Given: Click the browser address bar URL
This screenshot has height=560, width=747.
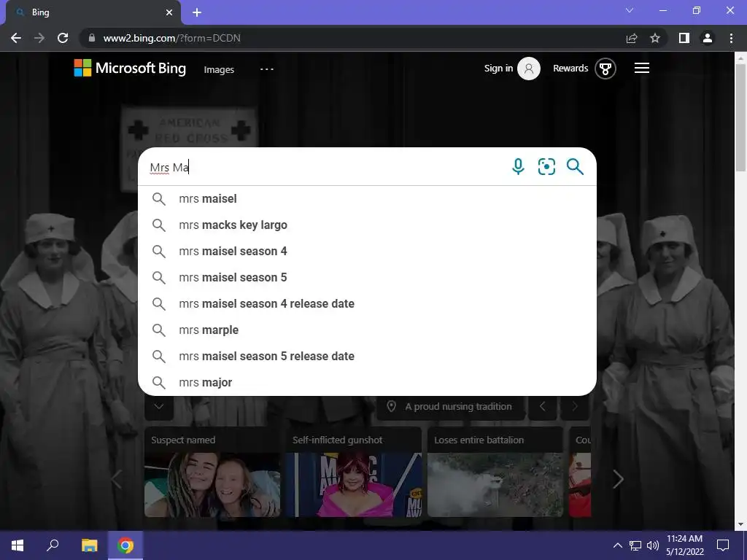Looking at the screenshot, I should tap(172, 38).
